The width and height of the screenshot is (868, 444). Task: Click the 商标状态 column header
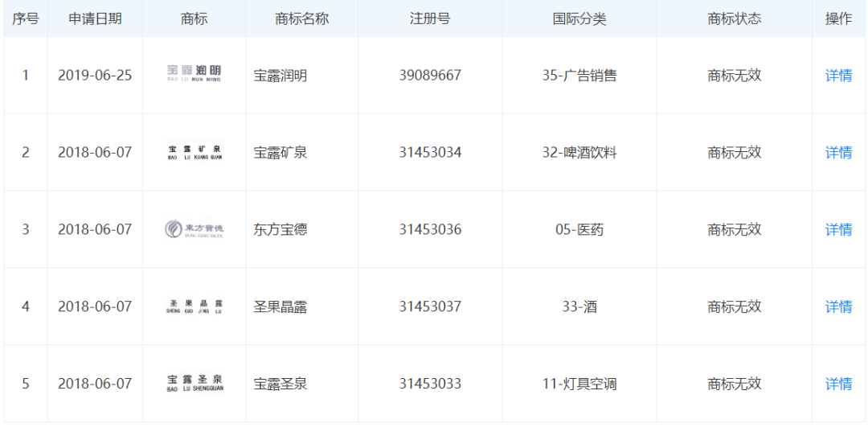(x=734, y=18)
